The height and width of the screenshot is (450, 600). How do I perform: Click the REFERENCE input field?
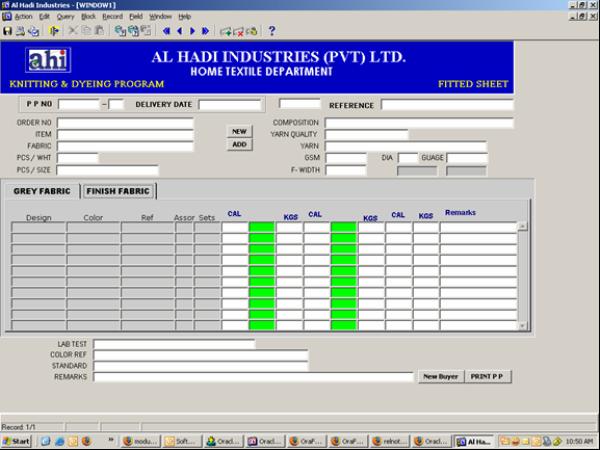(x=447, y=105)
